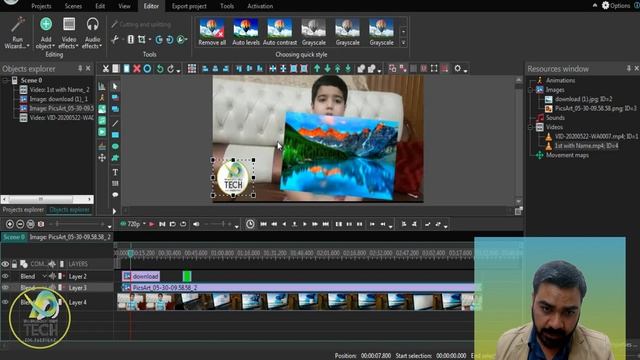Move the object down with the first green down arrow

coord(327,69)
